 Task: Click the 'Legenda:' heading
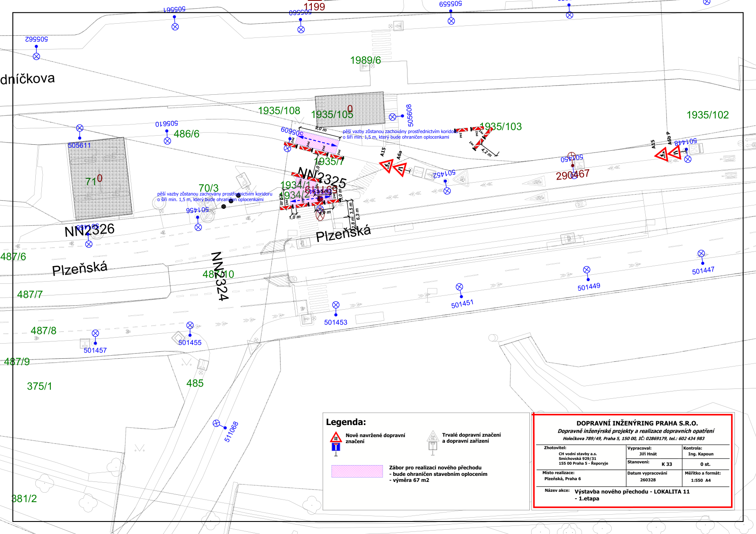click(x=345, y=422)
